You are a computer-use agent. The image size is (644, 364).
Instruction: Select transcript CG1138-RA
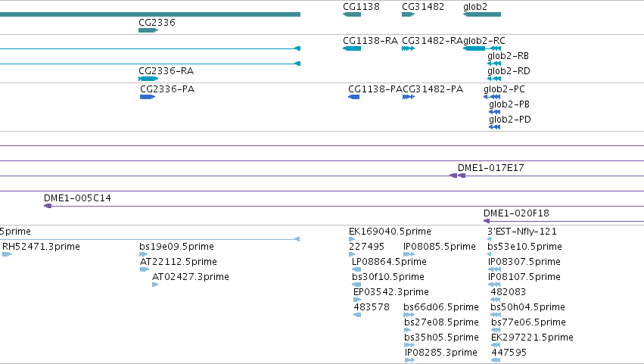coord(352,48)
